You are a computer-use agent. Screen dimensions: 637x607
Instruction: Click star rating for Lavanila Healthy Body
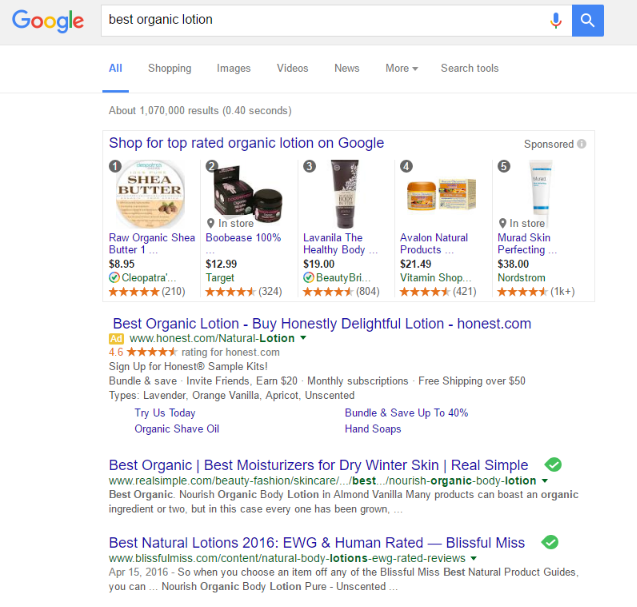click(x=328, y=292)
